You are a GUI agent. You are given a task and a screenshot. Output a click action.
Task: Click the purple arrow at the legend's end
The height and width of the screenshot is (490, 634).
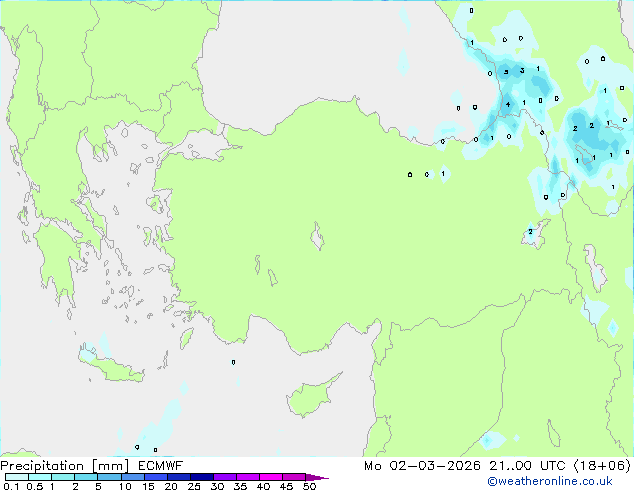click(317, 477)
